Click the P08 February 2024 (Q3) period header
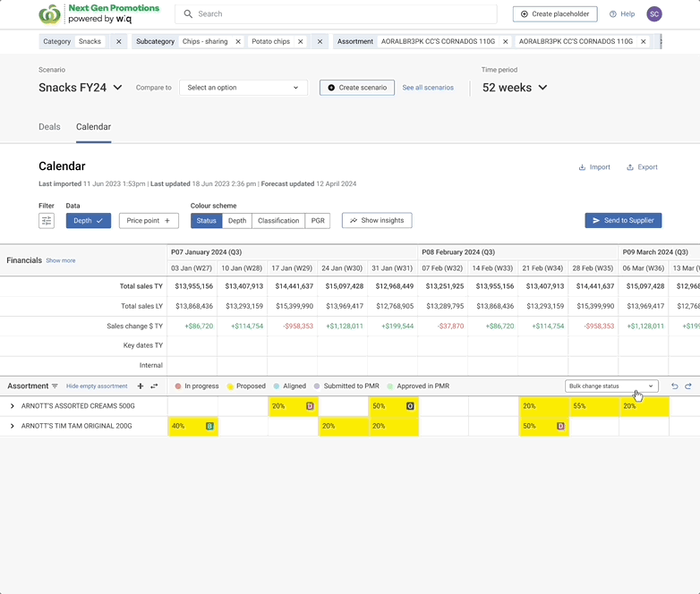700x594 pixels. click(518, 252)
